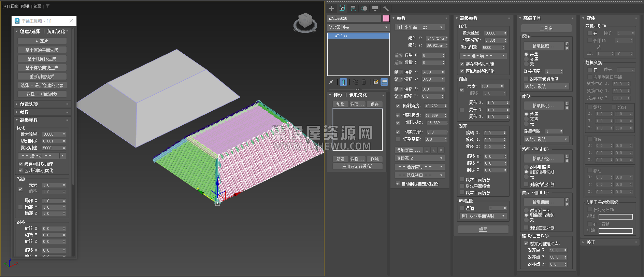Open the 屋顶瓦-2 preset dropdown
Viewport: 644px width, 277px height.
click(419, 158)
